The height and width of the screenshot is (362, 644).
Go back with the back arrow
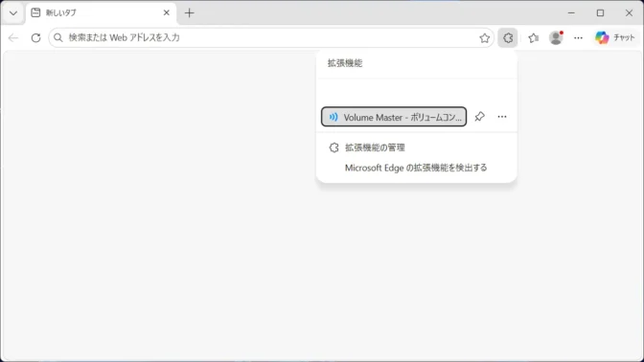click(x=13, y=37)
